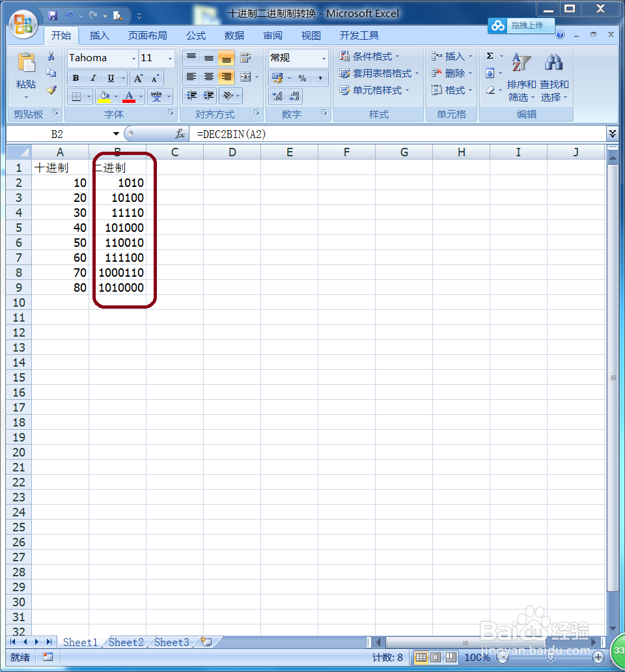Toggle Underline formatting
The height and width of the screenshot is (672, 625).
111,78
